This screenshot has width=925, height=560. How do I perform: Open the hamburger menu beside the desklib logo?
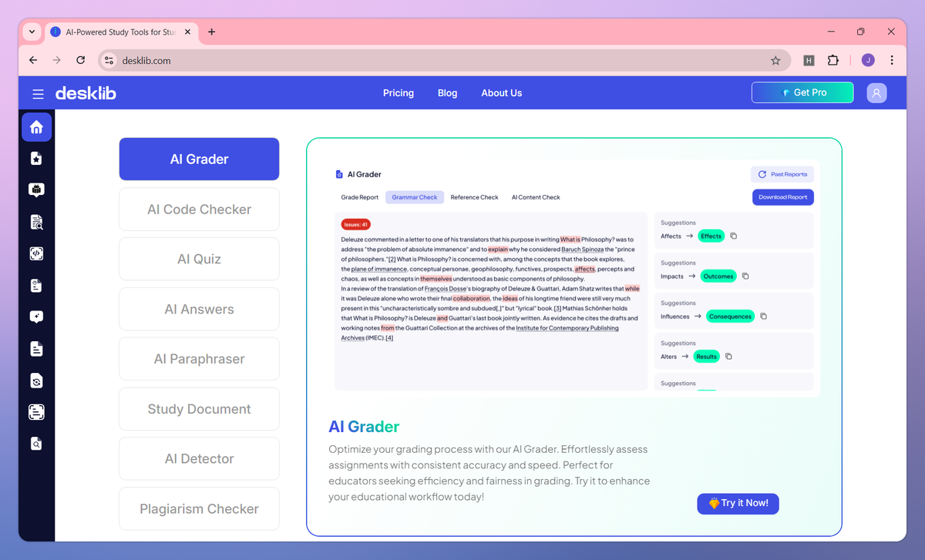pyautogui.click(x=38, y=92)
